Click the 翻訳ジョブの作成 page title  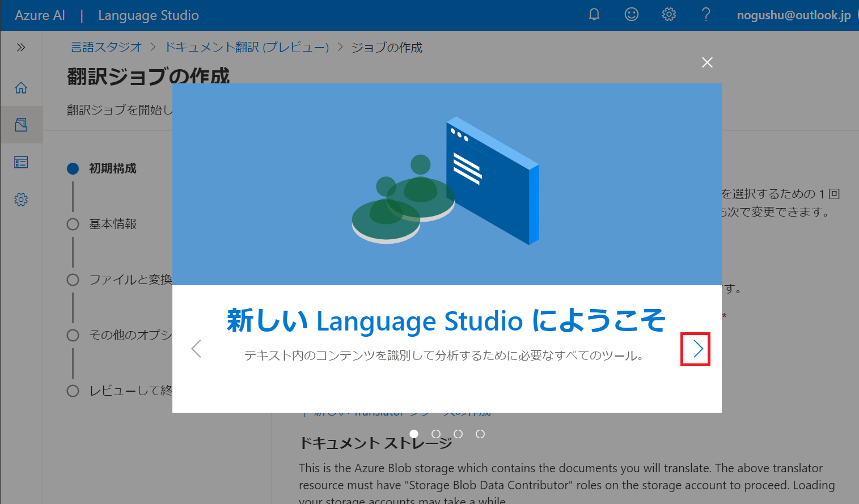tap(149, 76)
